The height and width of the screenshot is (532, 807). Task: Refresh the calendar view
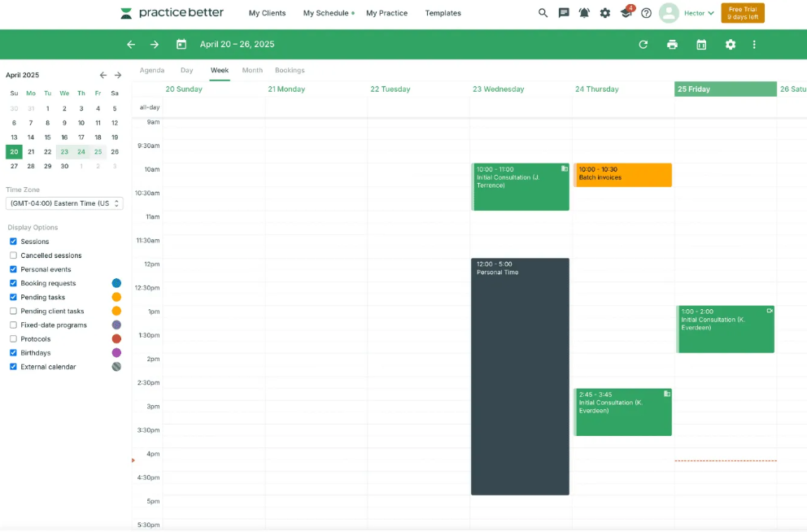tap(643, 45)
